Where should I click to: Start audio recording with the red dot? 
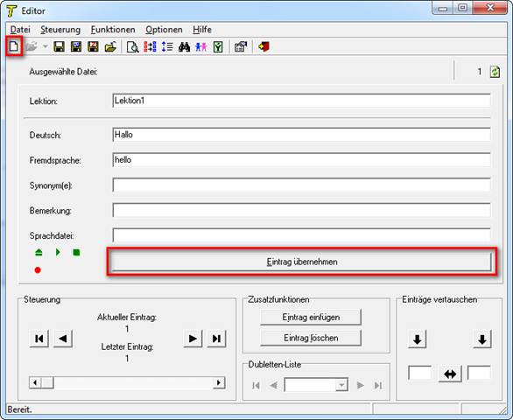(38, 270)
